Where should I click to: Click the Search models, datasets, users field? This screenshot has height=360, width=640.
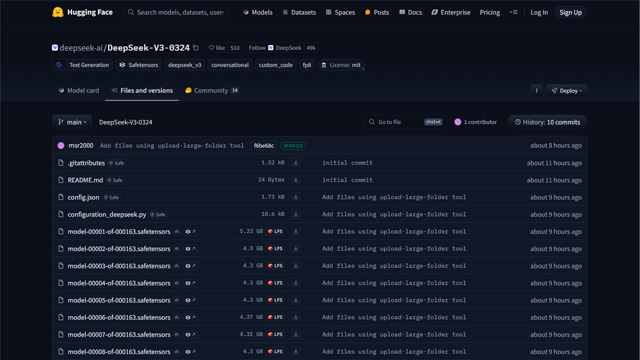[176, 12]
